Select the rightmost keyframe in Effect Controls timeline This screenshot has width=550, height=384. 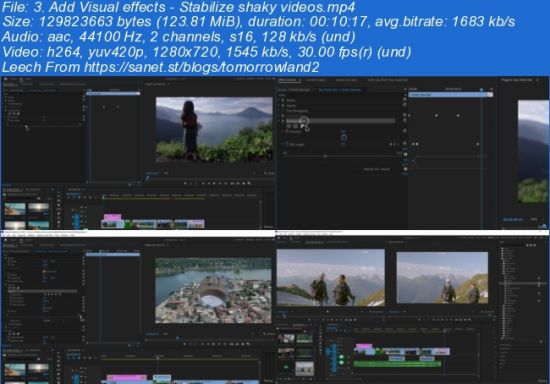point(477,144)
